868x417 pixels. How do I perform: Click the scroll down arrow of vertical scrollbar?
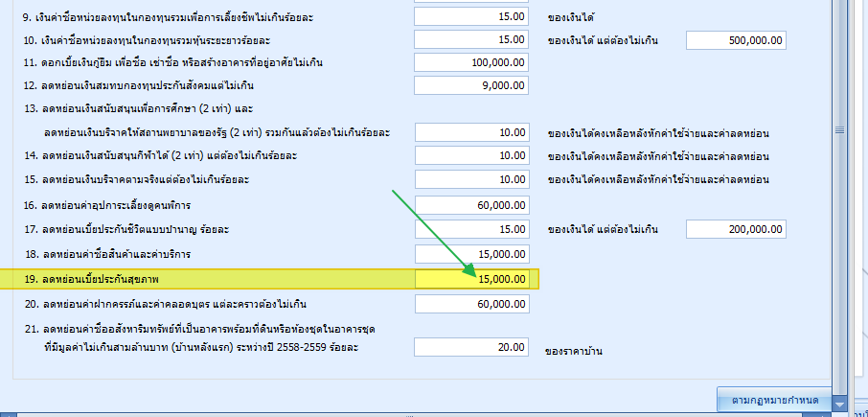(840, 405)
